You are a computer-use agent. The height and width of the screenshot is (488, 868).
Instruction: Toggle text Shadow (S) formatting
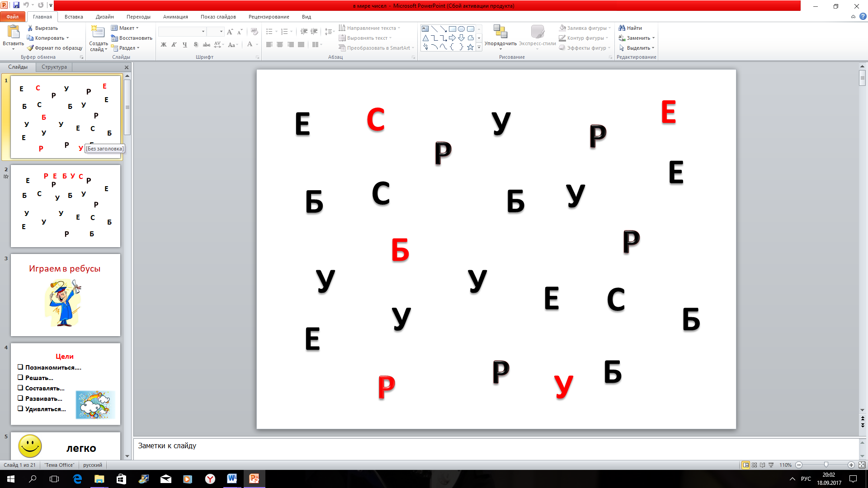click(195, 44)
